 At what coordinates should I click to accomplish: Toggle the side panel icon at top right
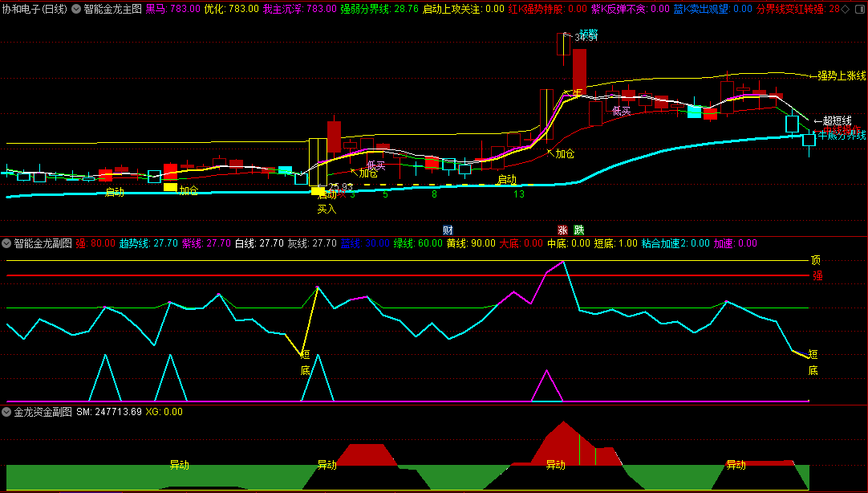coord(860,9)
